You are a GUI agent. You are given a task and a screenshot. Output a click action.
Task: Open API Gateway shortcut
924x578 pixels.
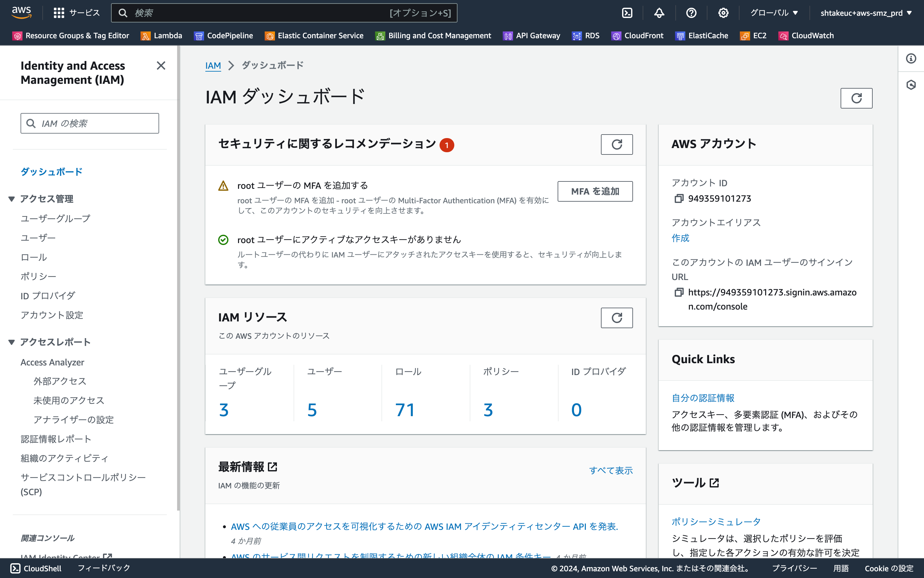[x=532, y=36]
